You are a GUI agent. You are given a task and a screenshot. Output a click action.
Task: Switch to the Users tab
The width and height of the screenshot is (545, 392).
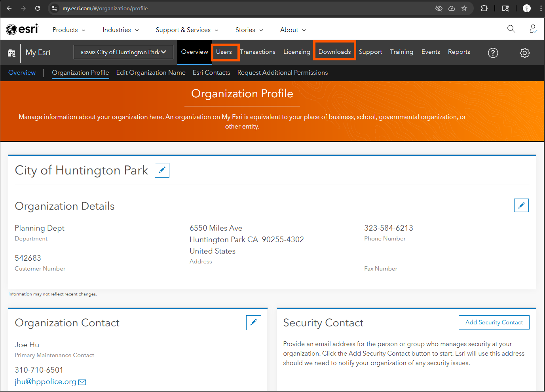point(224,52)
